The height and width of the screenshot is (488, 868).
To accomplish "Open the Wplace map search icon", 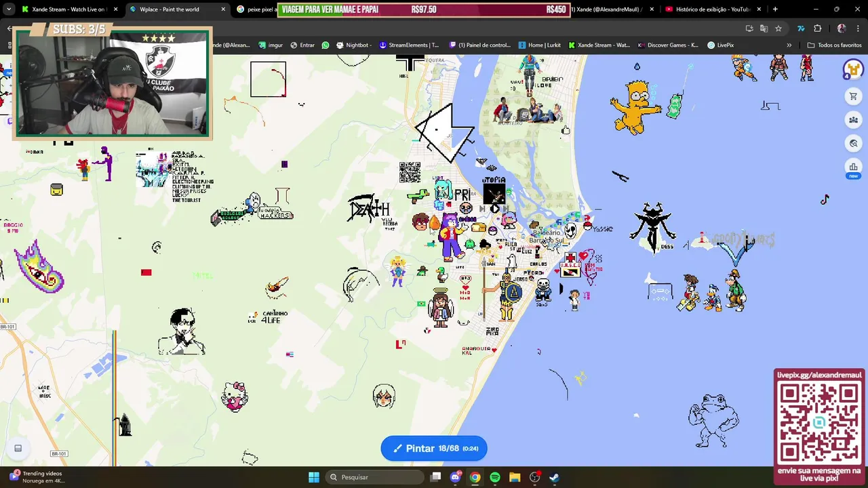I will click(853, 143).
